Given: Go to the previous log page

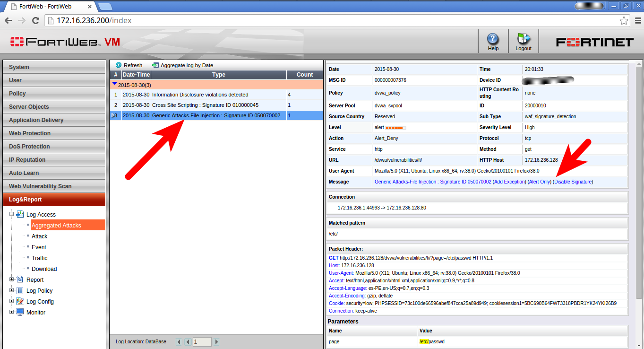Looking at the screenshot, I should tap(188, 342).
